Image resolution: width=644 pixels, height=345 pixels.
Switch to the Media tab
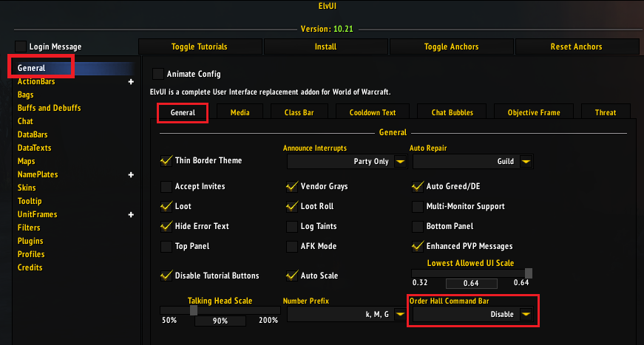[240, 112]
